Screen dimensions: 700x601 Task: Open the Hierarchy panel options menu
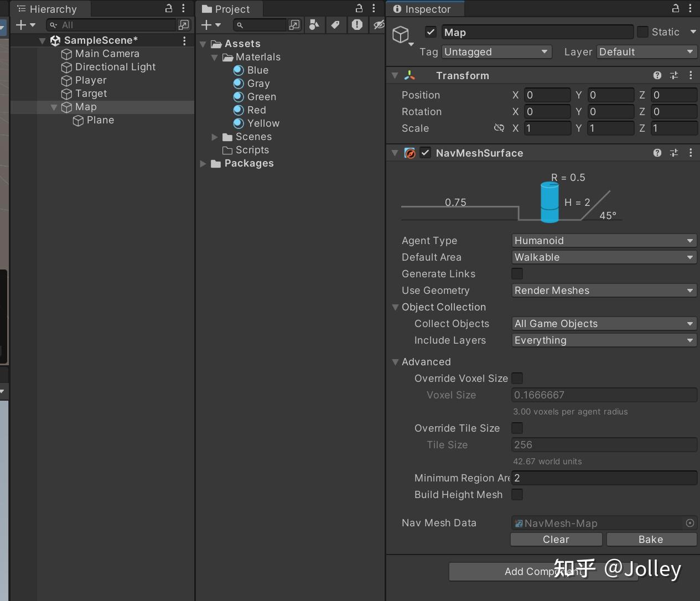tap(184, 9)
